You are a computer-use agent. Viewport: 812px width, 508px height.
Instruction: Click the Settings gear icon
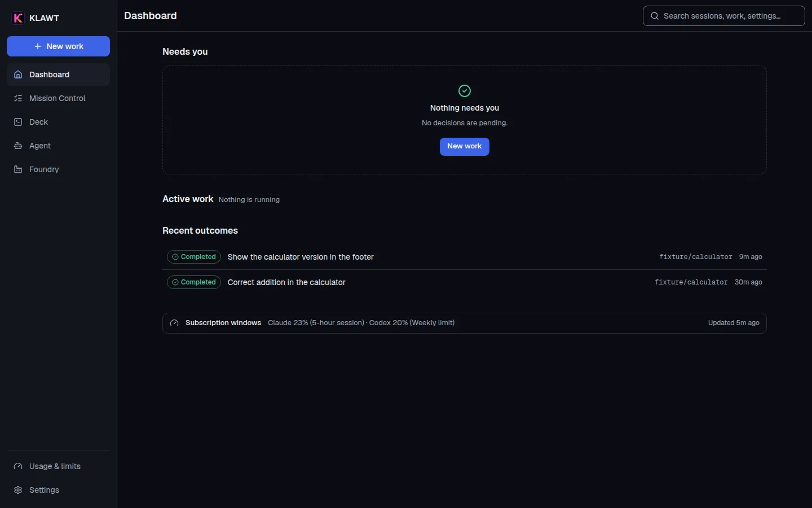[x=18, y=490]
